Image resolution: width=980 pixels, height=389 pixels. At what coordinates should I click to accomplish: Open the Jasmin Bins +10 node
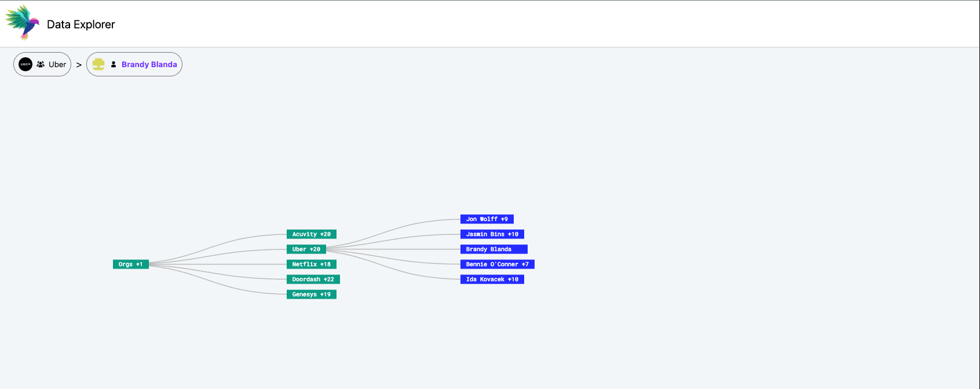492,234
